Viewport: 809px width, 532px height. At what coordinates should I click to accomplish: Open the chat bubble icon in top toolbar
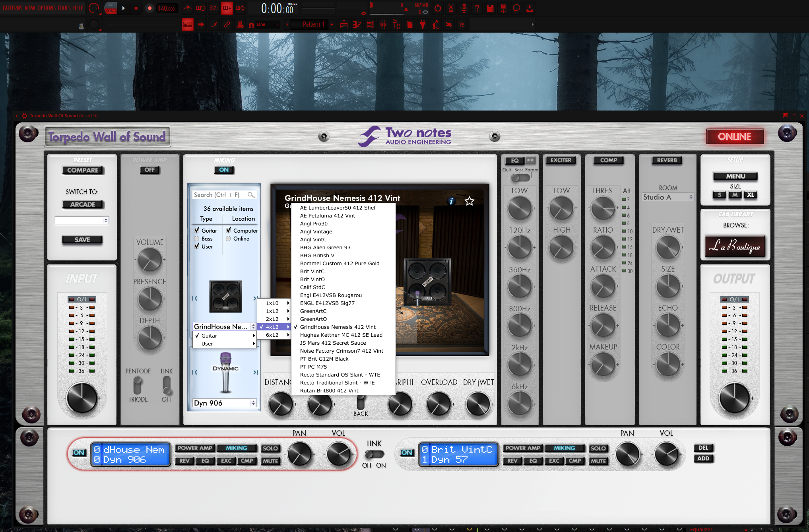tap(516, 8)
